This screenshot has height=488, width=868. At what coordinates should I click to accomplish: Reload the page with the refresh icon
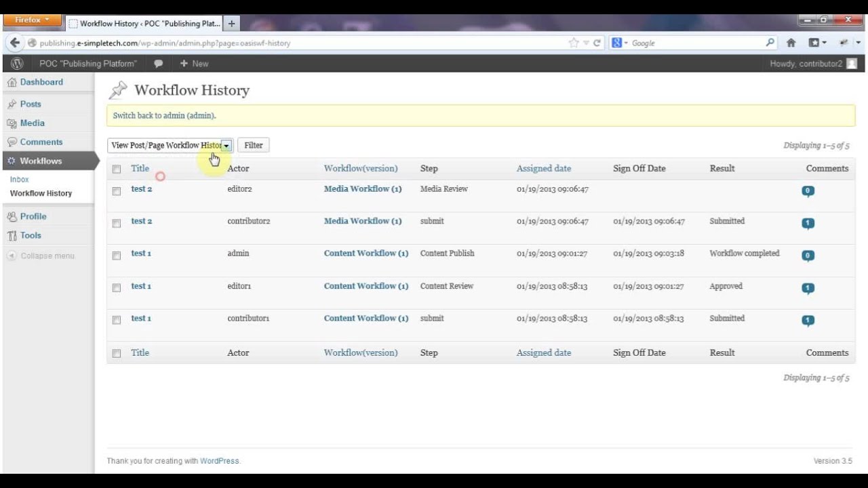coord(597,43)
